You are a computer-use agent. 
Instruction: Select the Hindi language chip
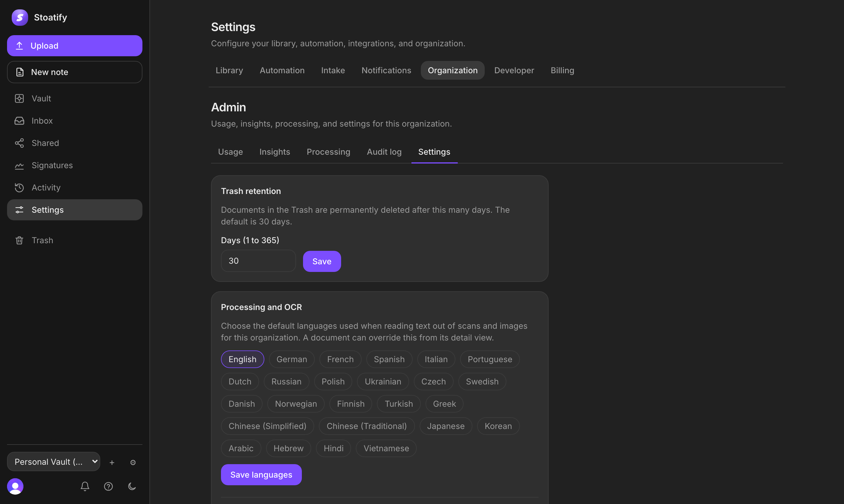coord(333,448)
